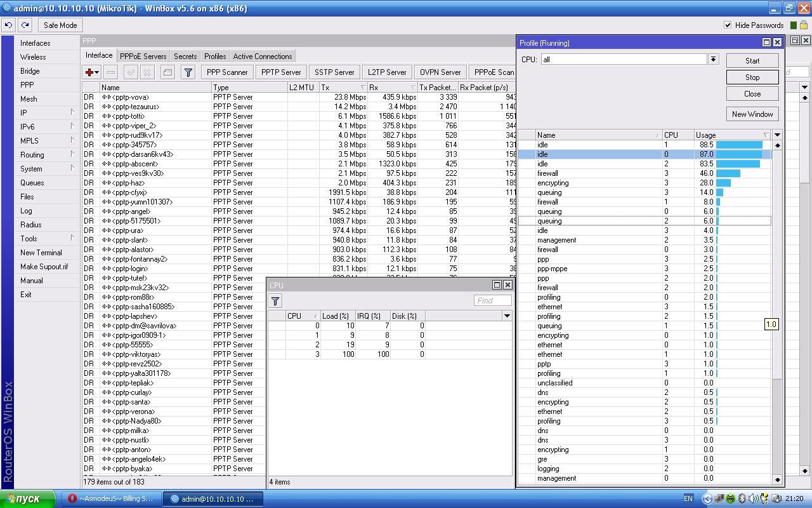Click the Remove minus icon in PPP toolbar
812x508 pixels.
tap(110, 72)
